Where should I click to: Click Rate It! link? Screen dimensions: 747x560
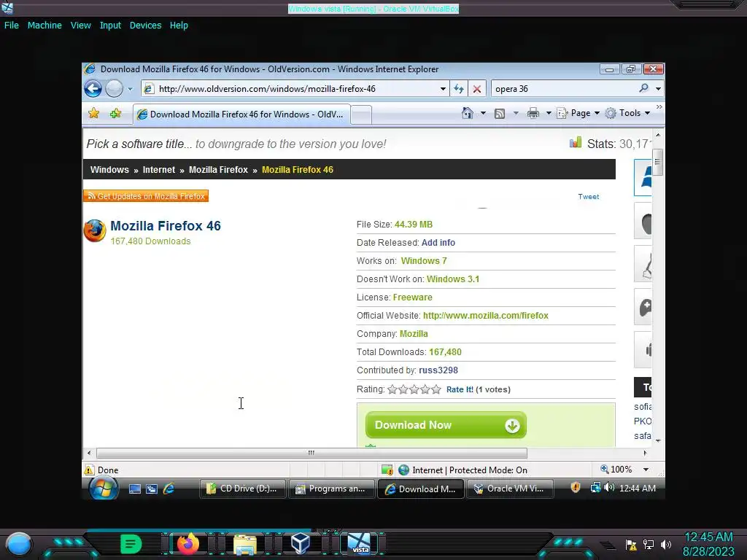460,389
